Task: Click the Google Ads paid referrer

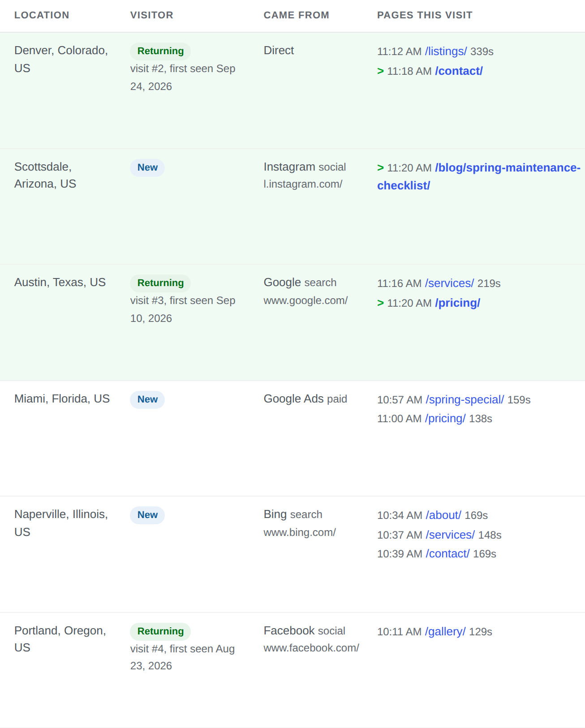Action: tap(305, 399)
